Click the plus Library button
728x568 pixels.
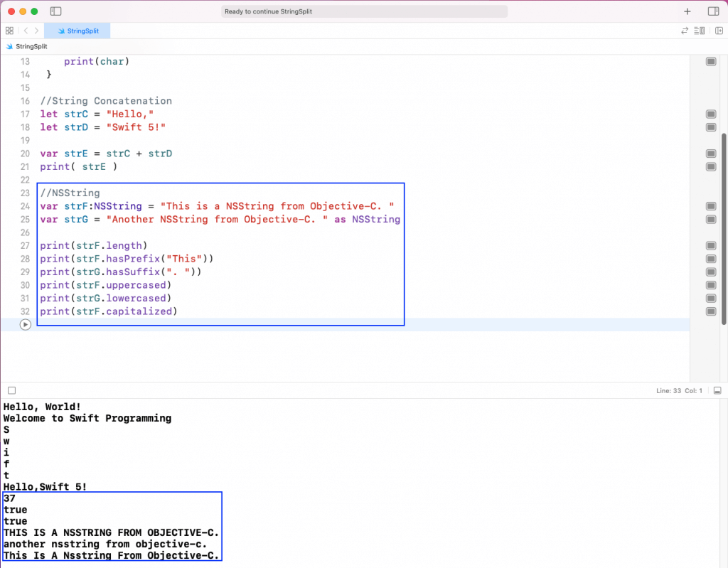tap(687, 11)
